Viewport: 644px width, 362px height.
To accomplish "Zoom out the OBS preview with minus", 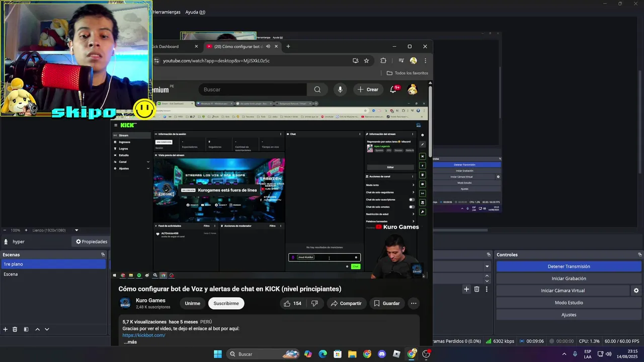I will [5, 230].
